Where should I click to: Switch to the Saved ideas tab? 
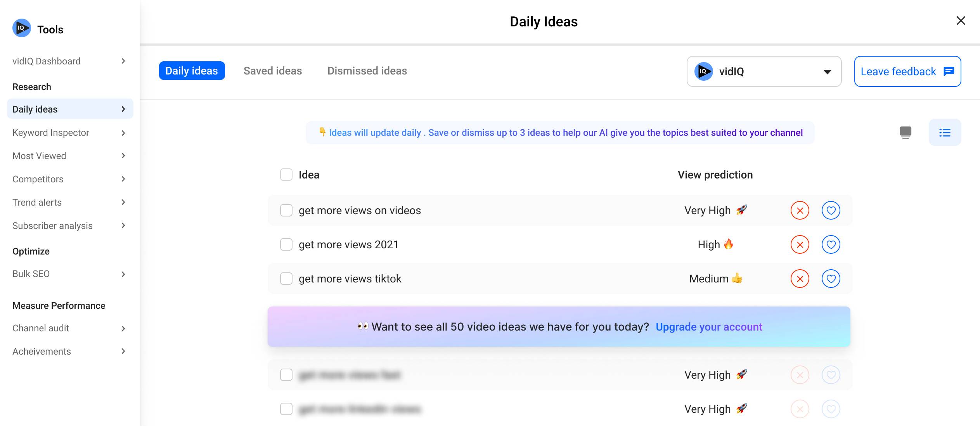272,71
